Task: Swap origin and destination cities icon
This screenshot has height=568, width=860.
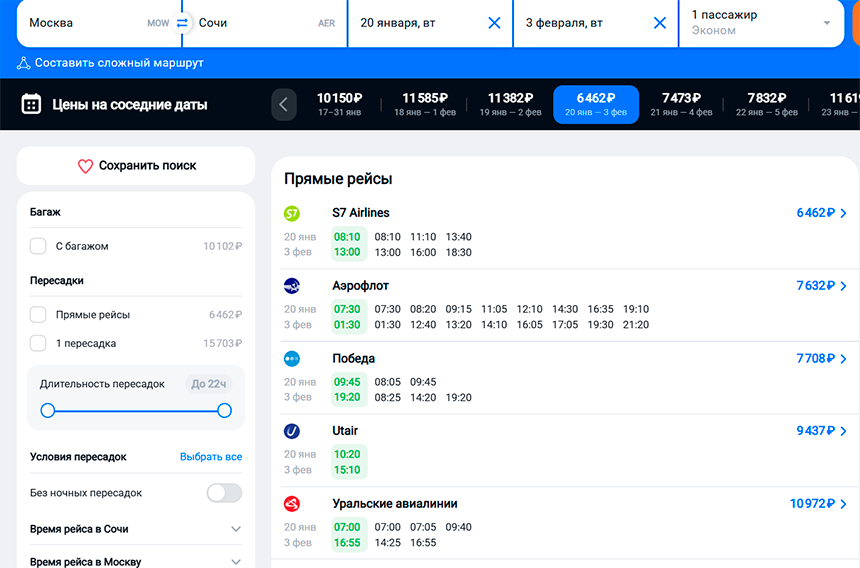Action: (182, 23)
